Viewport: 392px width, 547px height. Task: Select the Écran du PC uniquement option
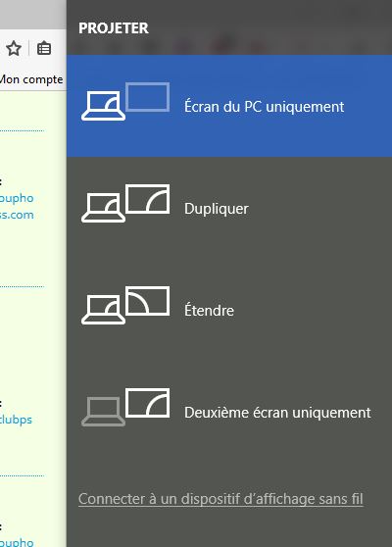click(x=229, y=106)
